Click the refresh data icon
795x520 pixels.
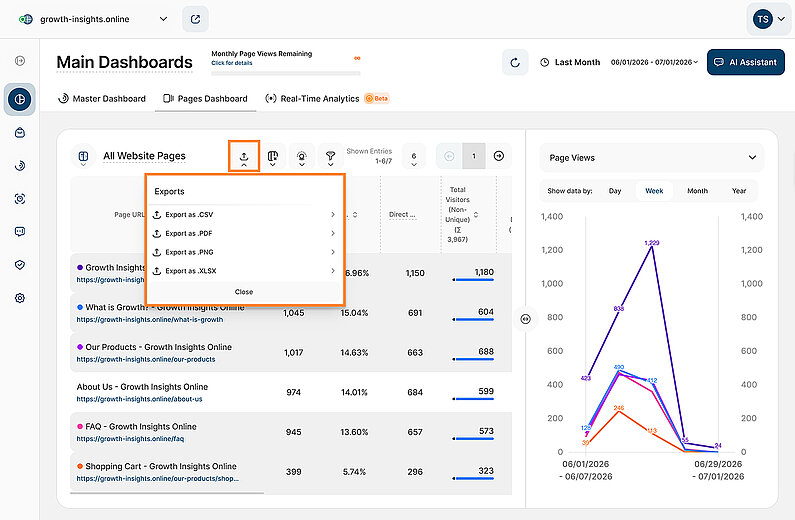pyautogui.click(x=515, y=62)
